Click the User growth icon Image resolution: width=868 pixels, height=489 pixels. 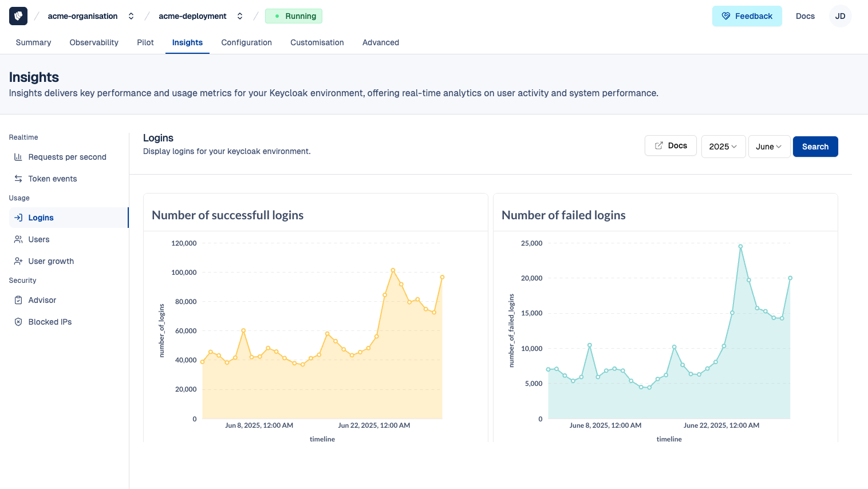point(18,261)
